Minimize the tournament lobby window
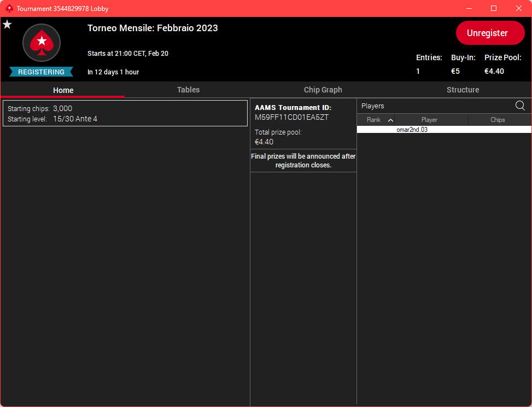The height and width of the screenshot is (407, 532). click(x=469, y=9)
